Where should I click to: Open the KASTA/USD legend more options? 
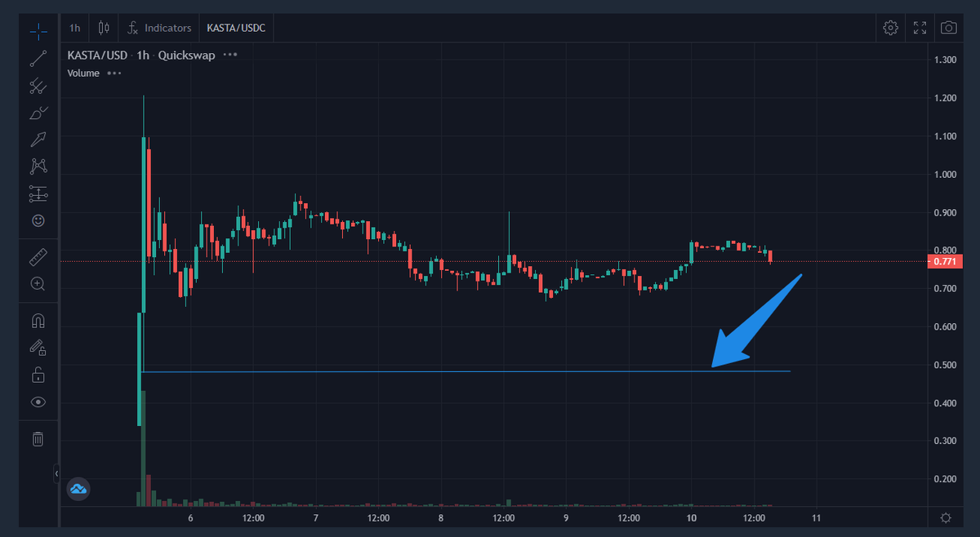pos(230,55)
